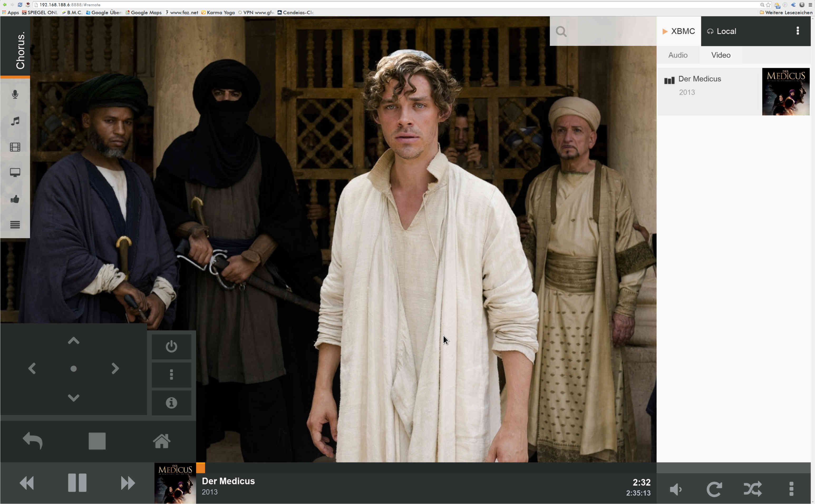Screen dimensions: 815x504
Task: Click the playing bars icon in playlist
Action: coord(669,81)
